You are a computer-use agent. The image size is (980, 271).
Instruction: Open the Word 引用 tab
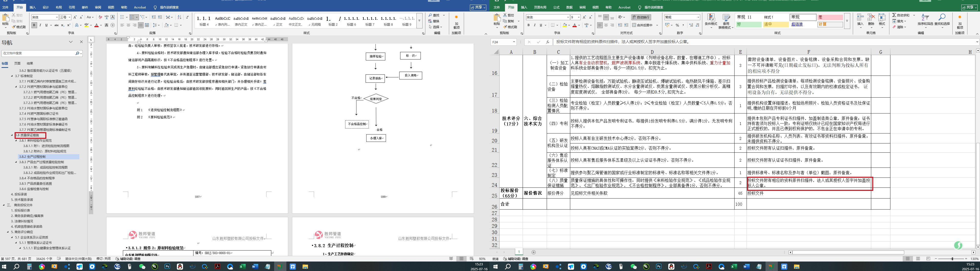coord(72,7)
